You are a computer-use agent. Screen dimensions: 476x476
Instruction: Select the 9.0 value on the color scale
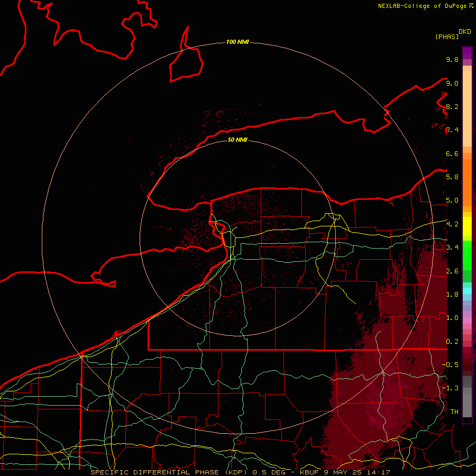pos(452,83)
